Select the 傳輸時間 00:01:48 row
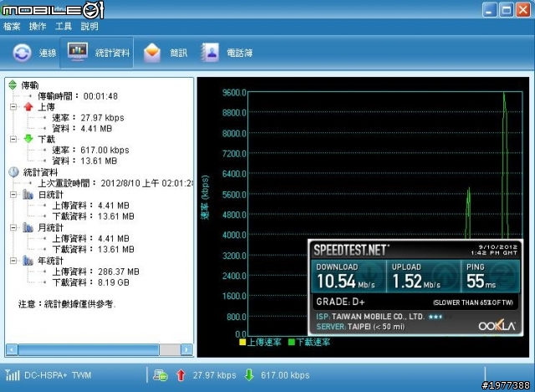The width and height of the screenshot is (535, 392). (78, 96)
